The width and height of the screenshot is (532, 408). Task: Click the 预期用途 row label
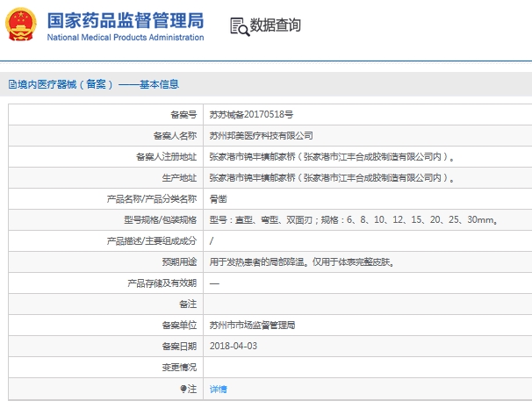tap(179, 261)
